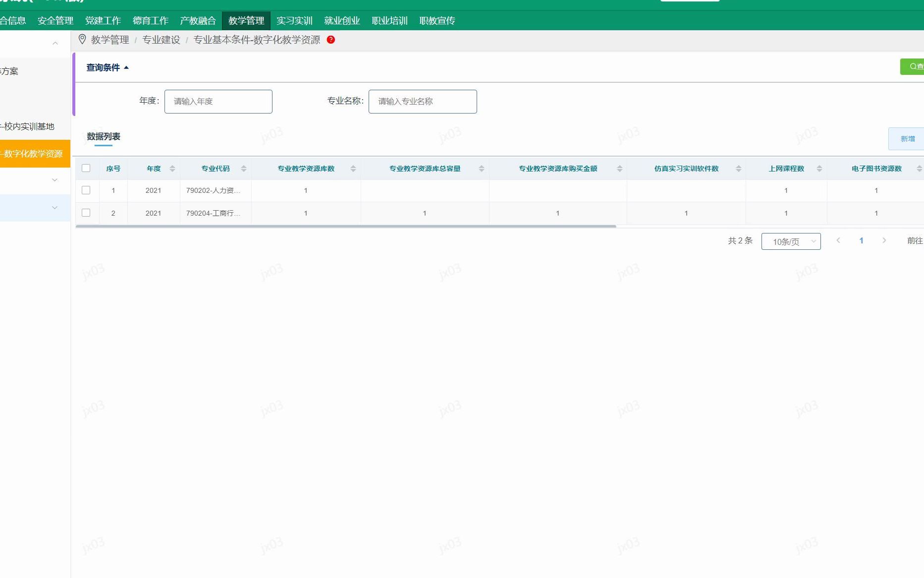
Task: Click the 年度 input field
Action: click(218, 101)
